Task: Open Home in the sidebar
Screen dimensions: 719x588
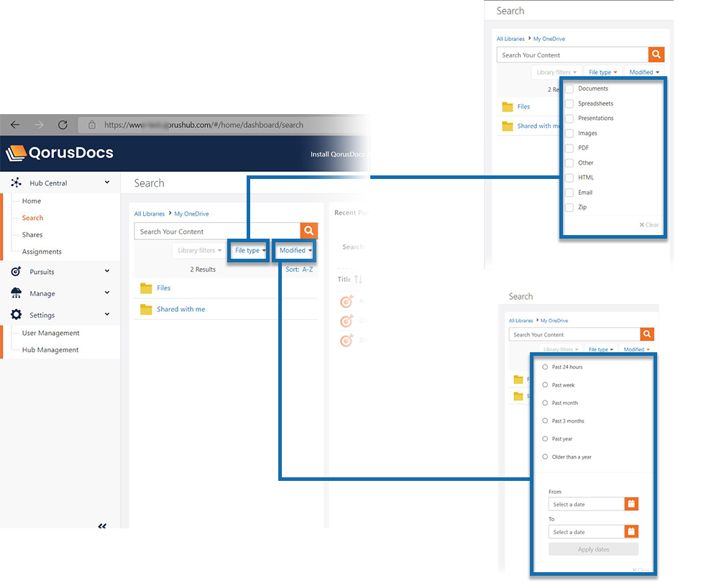Action: 32,201
